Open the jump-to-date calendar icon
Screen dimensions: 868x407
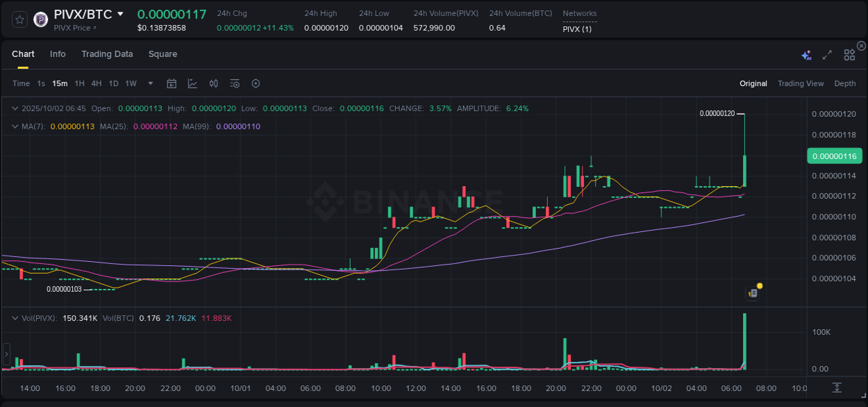tap(172, 83)
